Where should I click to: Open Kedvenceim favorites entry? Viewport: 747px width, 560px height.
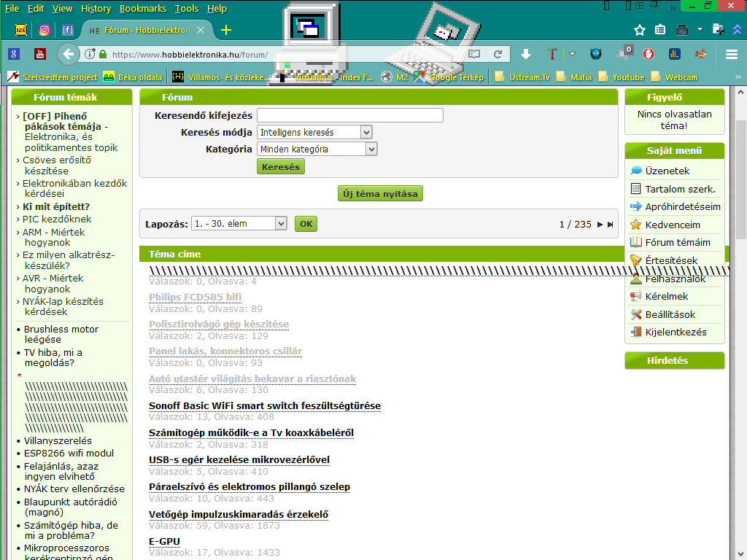(673, 225)
